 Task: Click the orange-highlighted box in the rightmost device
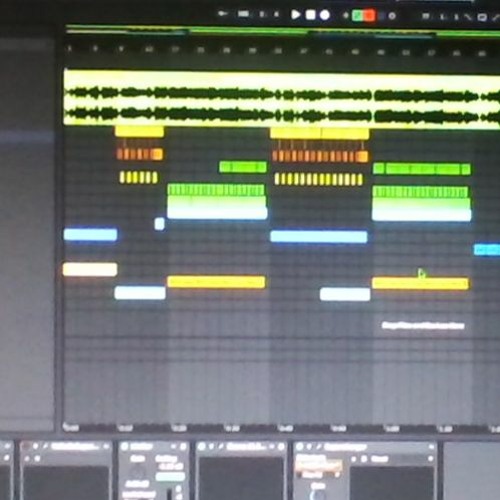click(x=318, y=465)
